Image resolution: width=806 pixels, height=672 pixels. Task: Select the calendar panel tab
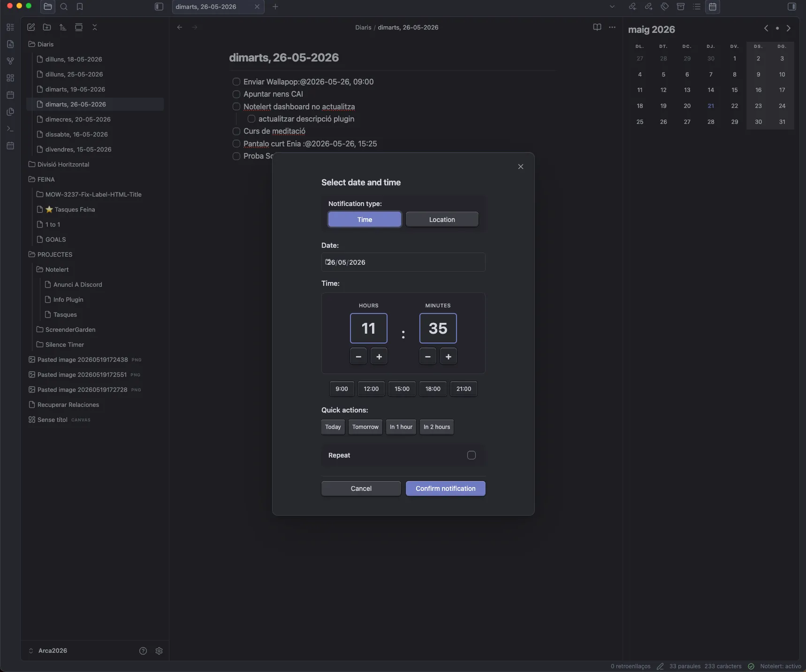click(713, 7)
